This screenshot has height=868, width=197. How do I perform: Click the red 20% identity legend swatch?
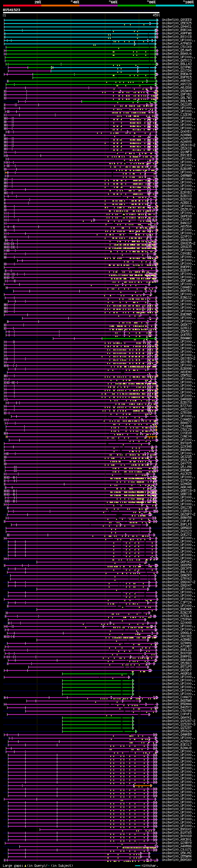(x=22, y=6)
